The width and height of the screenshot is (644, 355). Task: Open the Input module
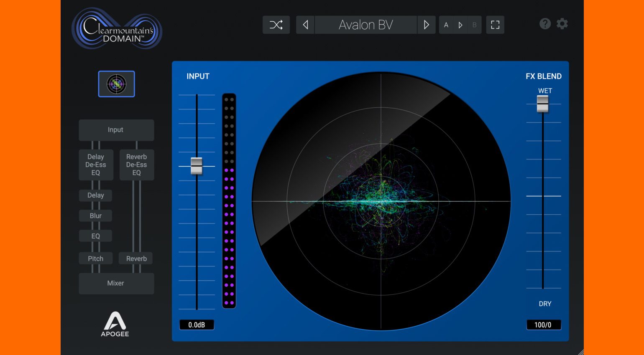pos(116,130)
